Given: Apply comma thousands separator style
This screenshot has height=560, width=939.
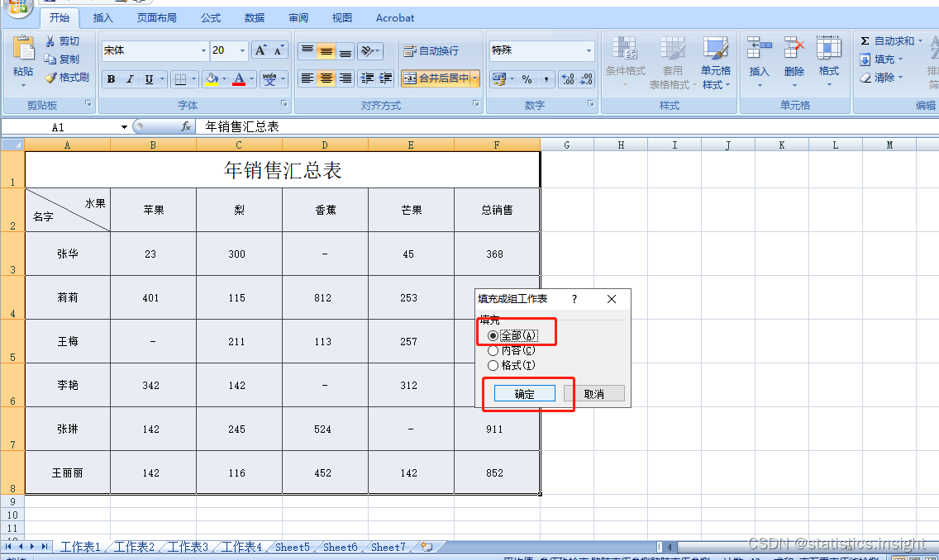Looking at the screenshot, I should 546,79.
